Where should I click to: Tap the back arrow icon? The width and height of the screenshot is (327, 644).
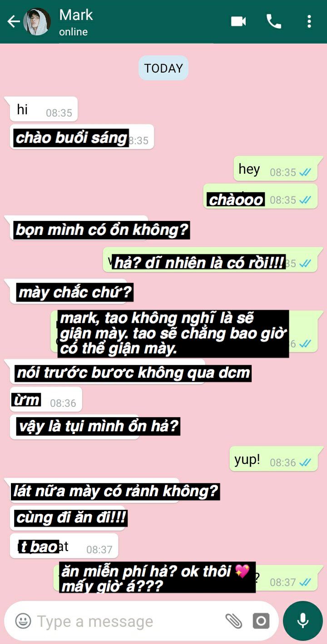pyautogui.click(x=14, y=21)
